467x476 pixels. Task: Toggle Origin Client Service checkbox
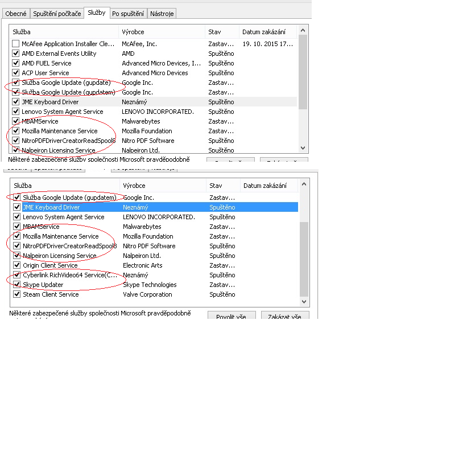pyautogui.click(x=17, y=265)
